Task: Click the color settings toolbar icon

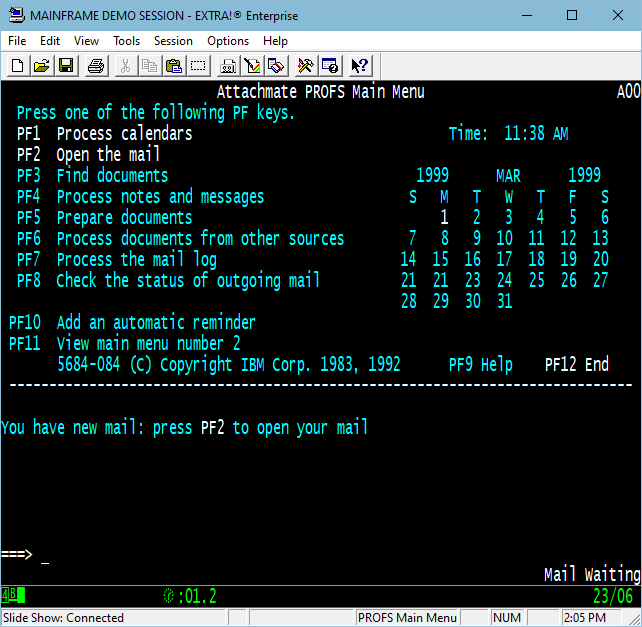Action: [x=252, y=66]
